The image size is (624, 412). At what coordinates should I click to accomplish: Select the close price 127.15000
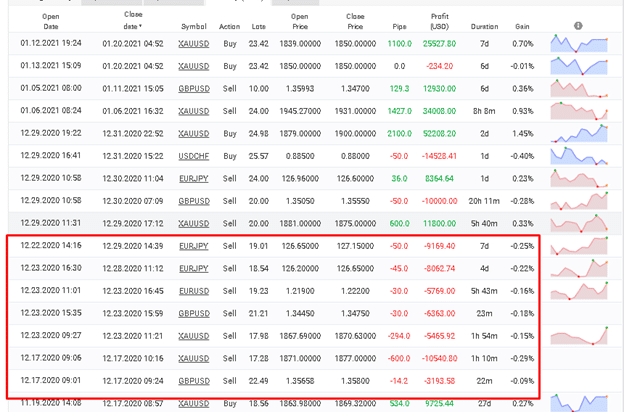click(355, 246)
